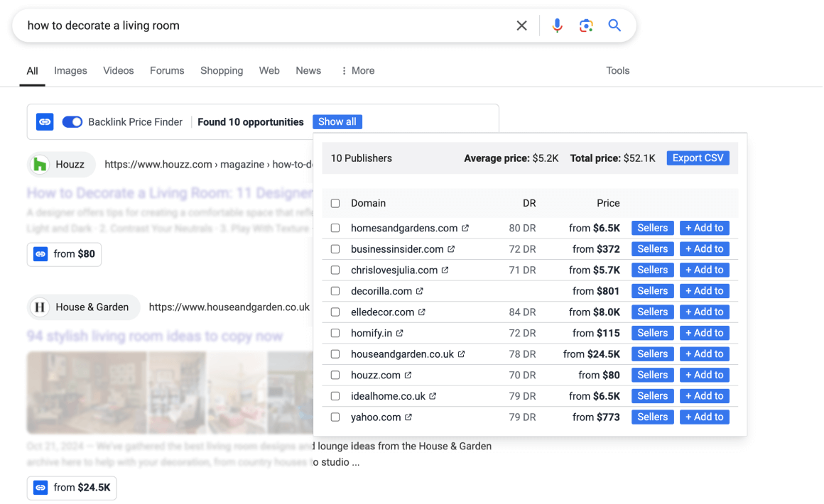Tick the idealhome.co.uk checkbox

click(x=335, y=396)
